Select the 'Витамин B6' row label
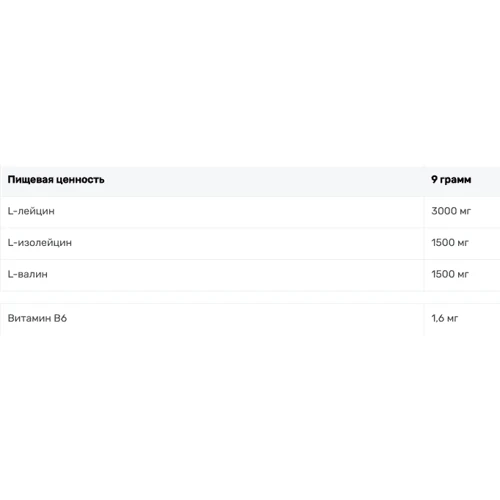The image size is (500, 500). pyautogui.click(x=37, y=318)
